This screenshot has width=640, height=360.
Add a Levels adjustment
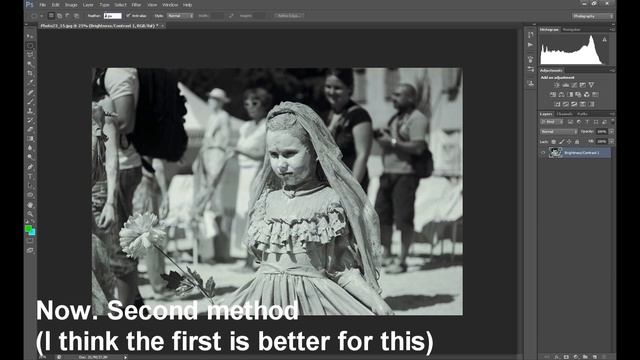566,85
